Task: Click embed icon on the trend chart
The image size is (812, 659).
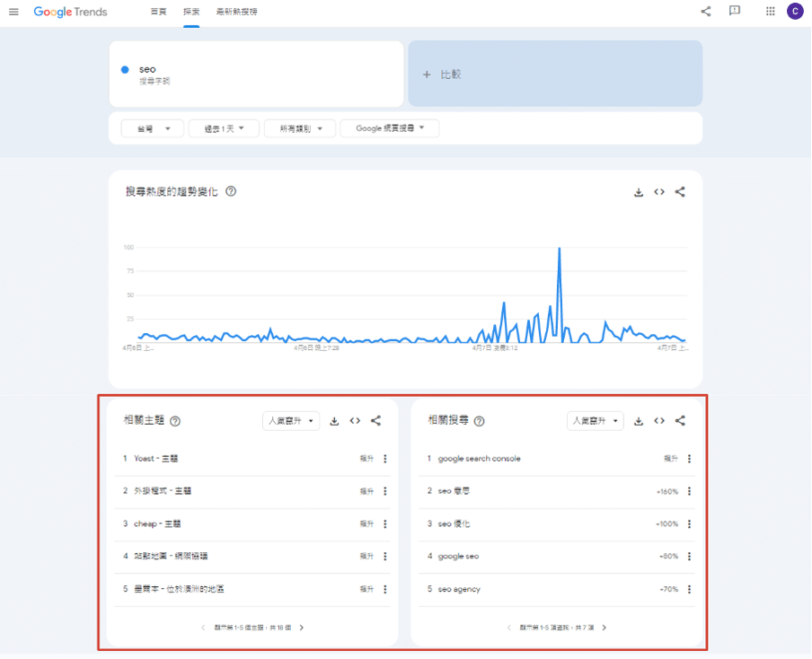Action: click(659, 192)
